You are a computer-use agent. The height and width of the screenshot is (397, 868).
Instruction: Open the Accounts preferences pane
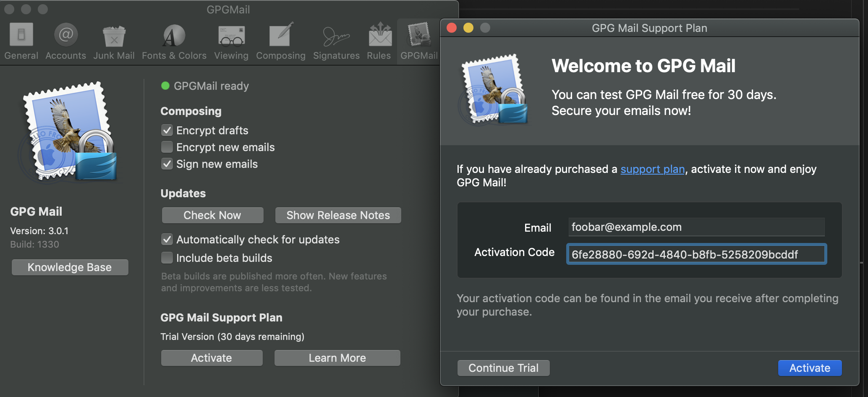[65, 41]
